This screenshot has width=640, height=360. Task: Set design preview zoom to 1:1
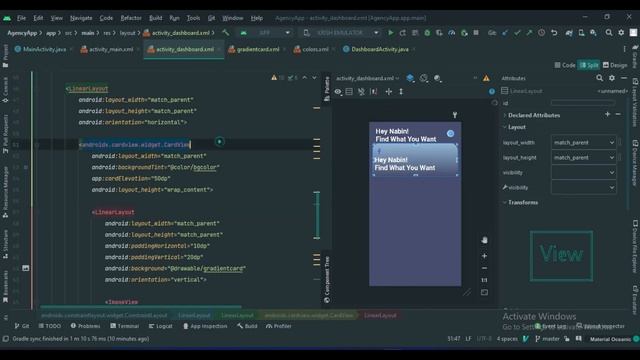[x=484, y=280]
